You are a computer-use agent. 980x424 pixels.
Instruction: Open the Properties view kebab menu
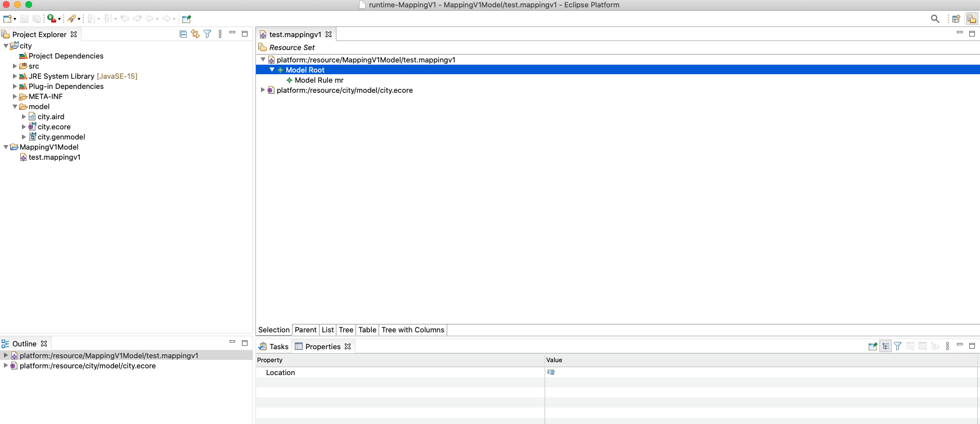pos(947,346)
